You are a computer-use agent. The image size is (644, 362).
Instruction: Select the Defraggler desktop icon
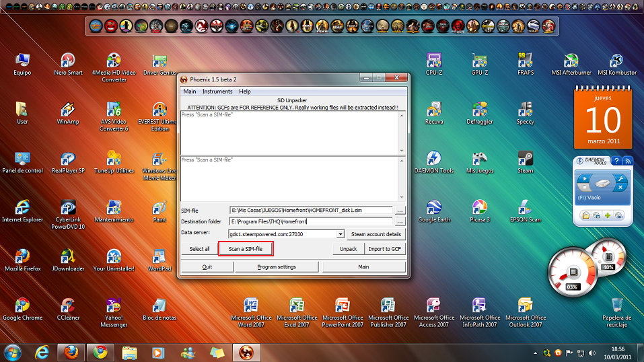click(x=480, y=114)
